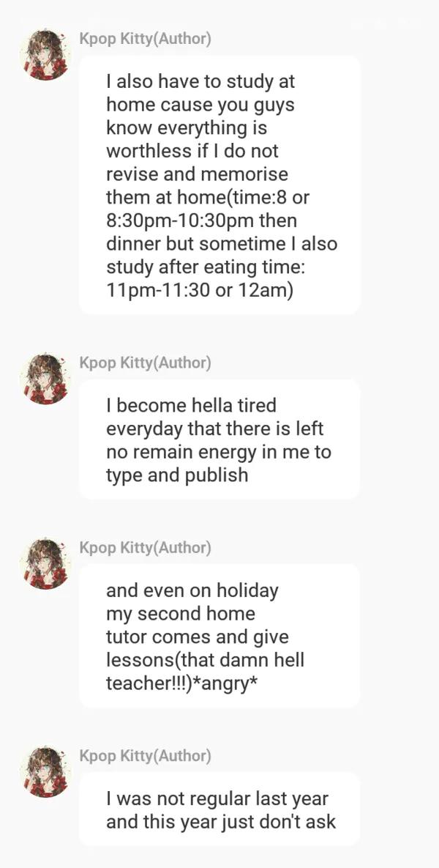Tap the 'tutor comes and give' line
439x868 pixels.
tap(197, 637)
